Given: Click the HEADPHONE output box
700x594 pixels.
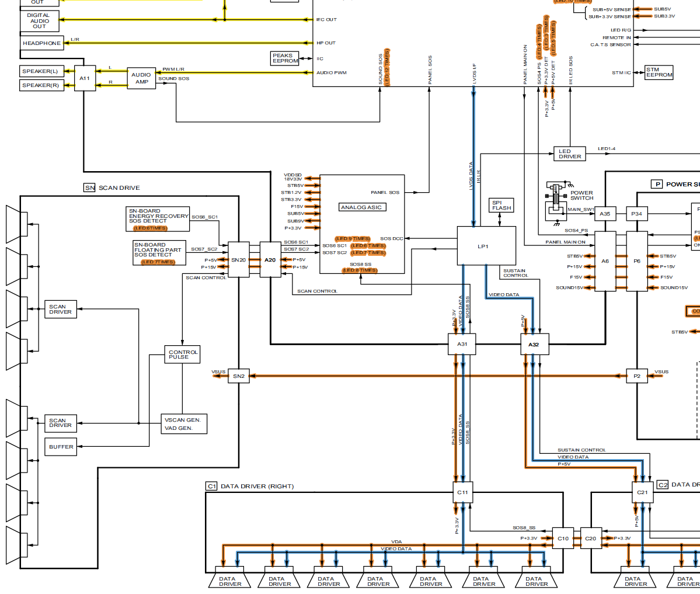Looking at the screenshot, I should pos(41,43).
